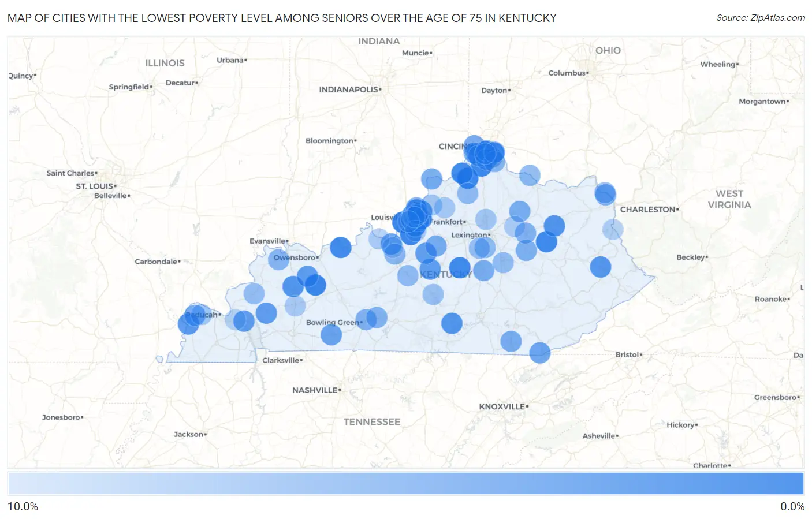Click the West Virginia state label

729,199
